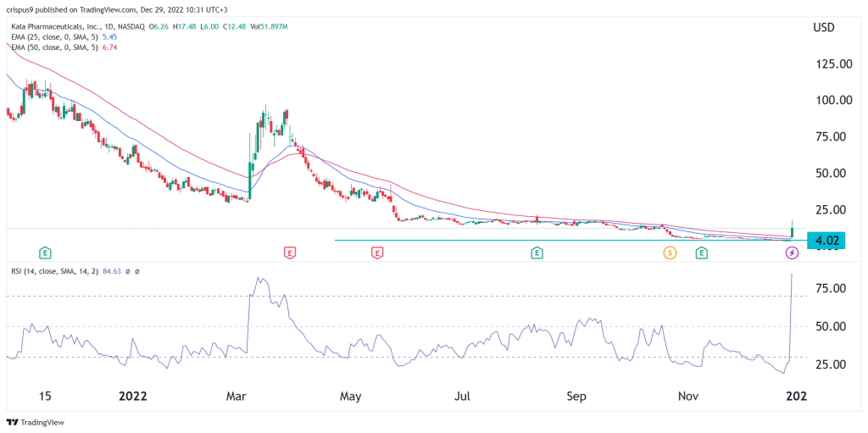Open the USD currency selector
This screenshot has width=868, height=433.
tap(824, 27)
